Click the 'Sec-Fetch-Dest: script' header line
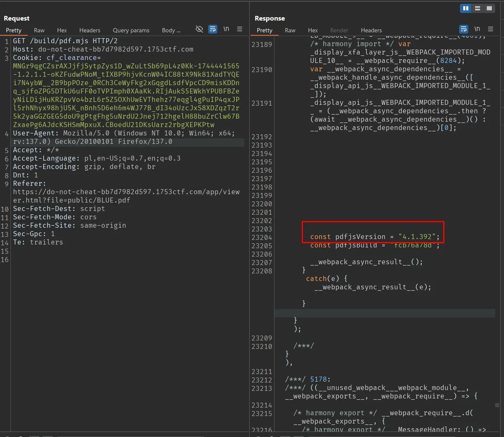This screenshot has height=437, width=504. click(59, 209)
